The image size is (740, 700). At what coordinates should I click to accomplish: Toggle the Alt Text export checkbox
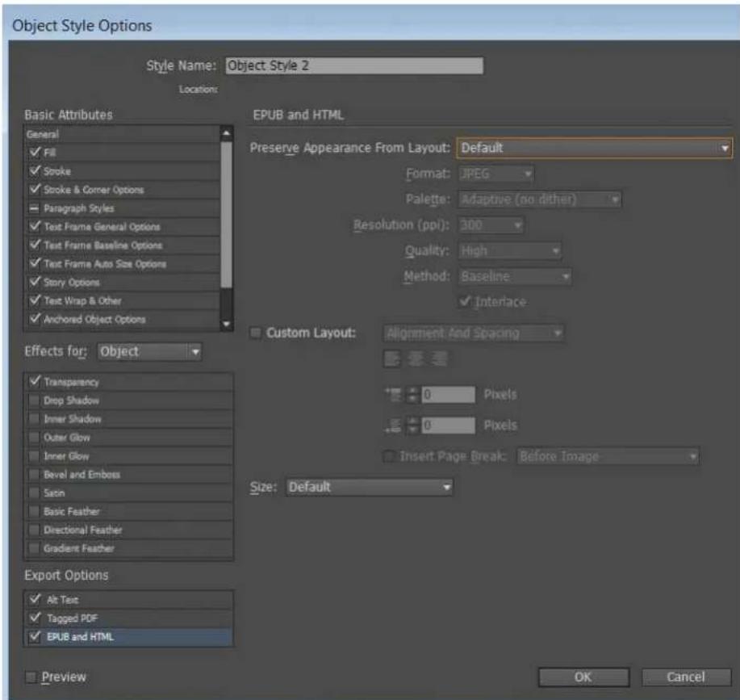pyautogui.click(x=35, y=599)
